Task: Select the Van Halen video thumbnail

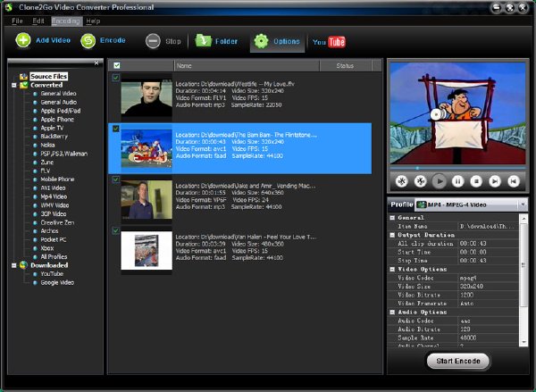Action: pyautogui.click(x=147, y=251)
